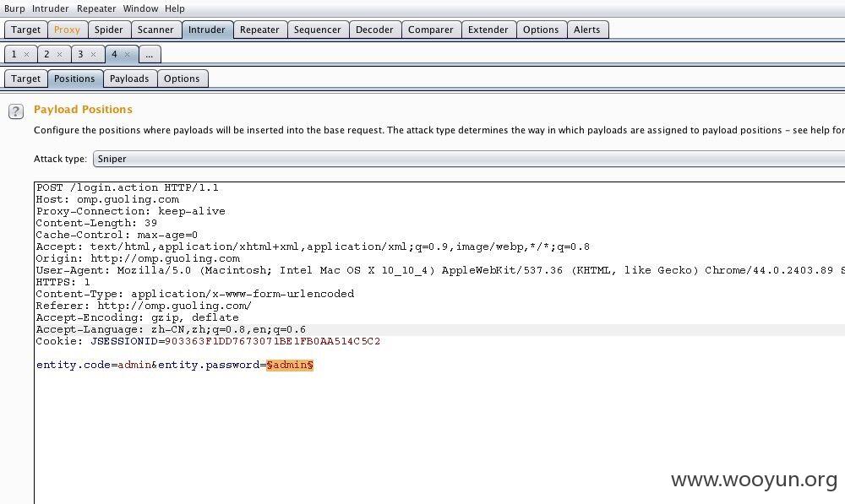Click the User-Agent header line
Image resolution: width=845 pixels, height=504 pixels.
click(439, 270)
